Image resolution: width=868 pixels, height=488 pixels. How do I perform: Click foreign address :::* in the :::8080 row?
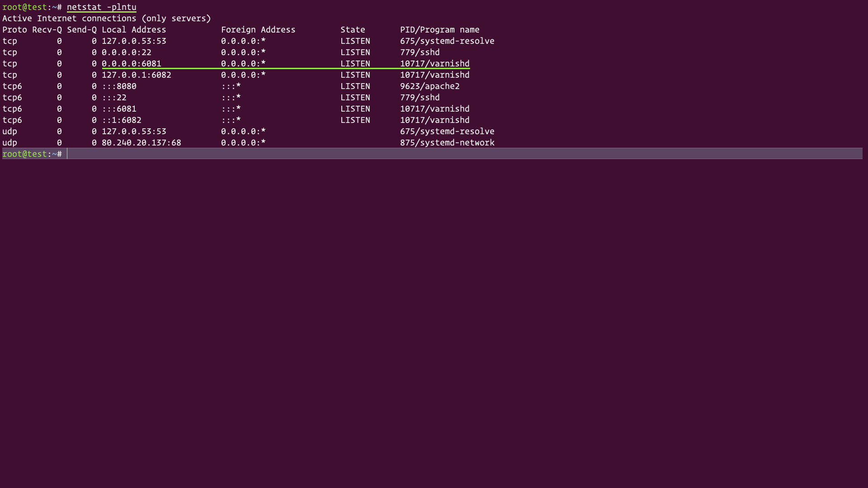231,86
